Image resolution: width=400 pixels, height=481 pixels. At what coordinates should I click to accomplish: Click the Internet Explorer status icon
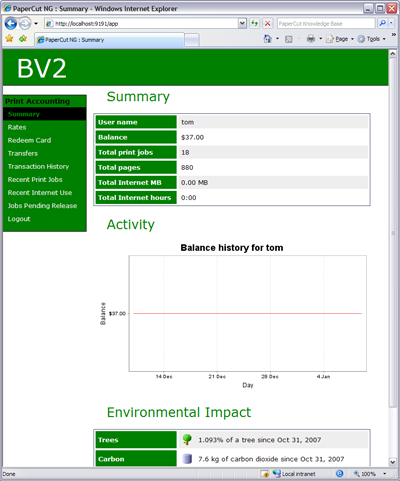point(339,474)
